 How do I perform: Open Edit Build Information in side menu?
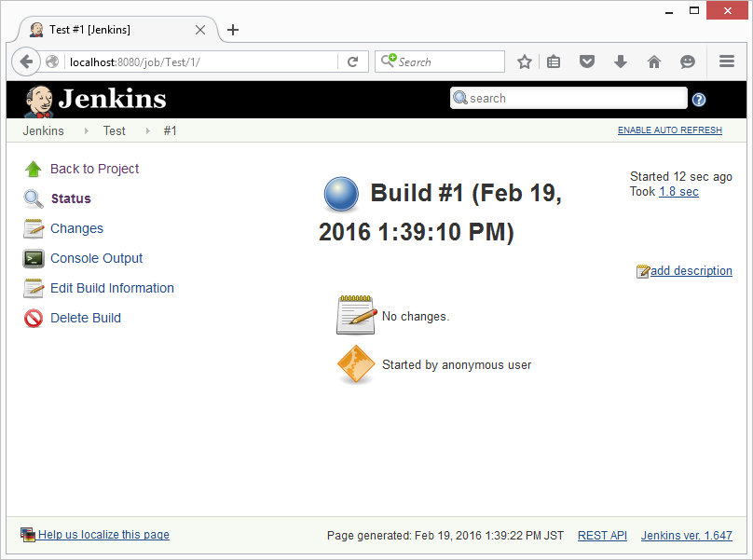point(113,288)
